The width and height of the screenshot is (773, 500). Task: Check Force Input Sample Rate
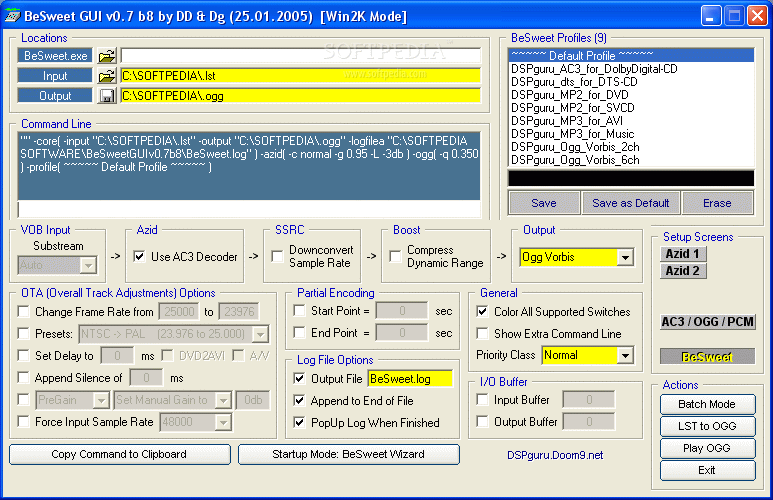coord(23,422)
